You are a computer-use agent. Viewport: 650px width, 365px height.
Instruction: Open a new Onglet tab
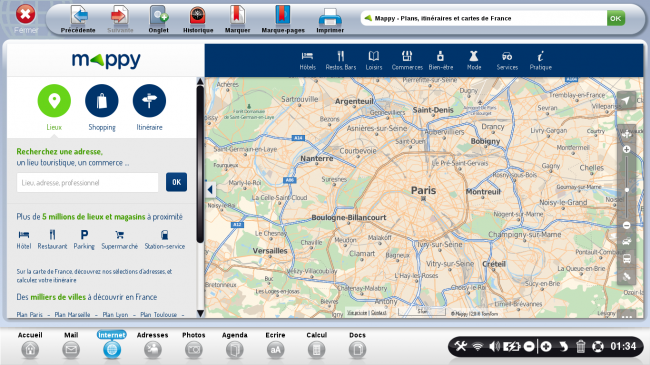click(x=158, y=19)
